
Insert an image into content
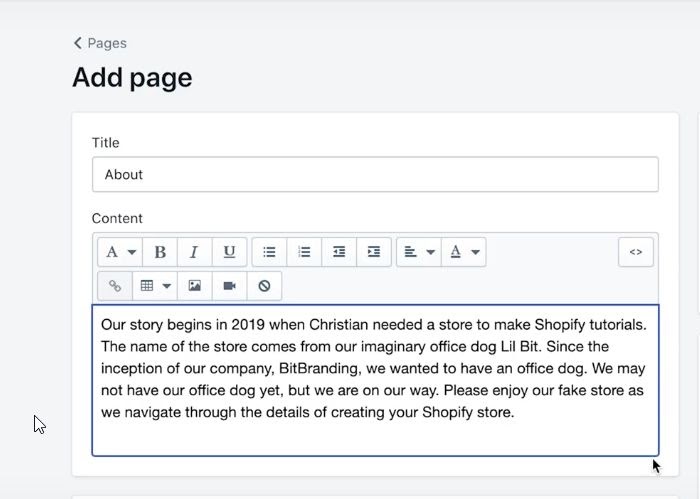click(194, 286)
